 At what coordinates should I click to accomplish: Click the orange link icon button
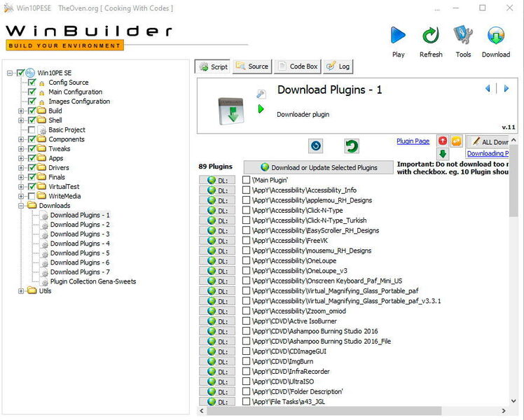coord(456,141)
